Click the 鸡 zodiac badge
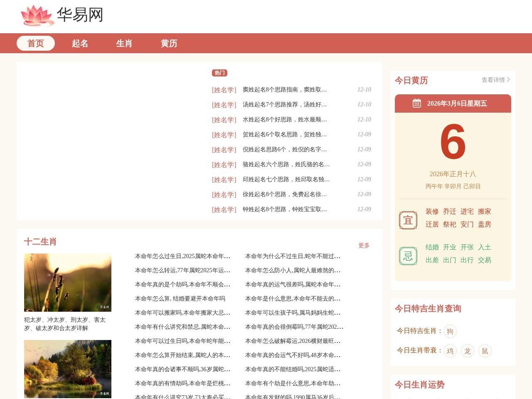Viewport: 532px width, 399px height. (x=450, y=351)
